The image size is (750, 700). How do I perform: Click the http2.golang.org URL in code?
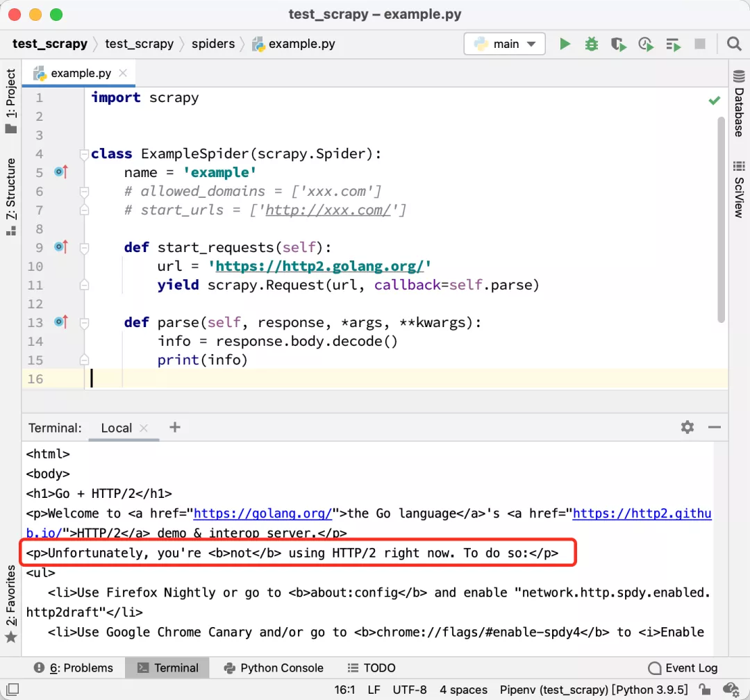[x=319, y=266]
